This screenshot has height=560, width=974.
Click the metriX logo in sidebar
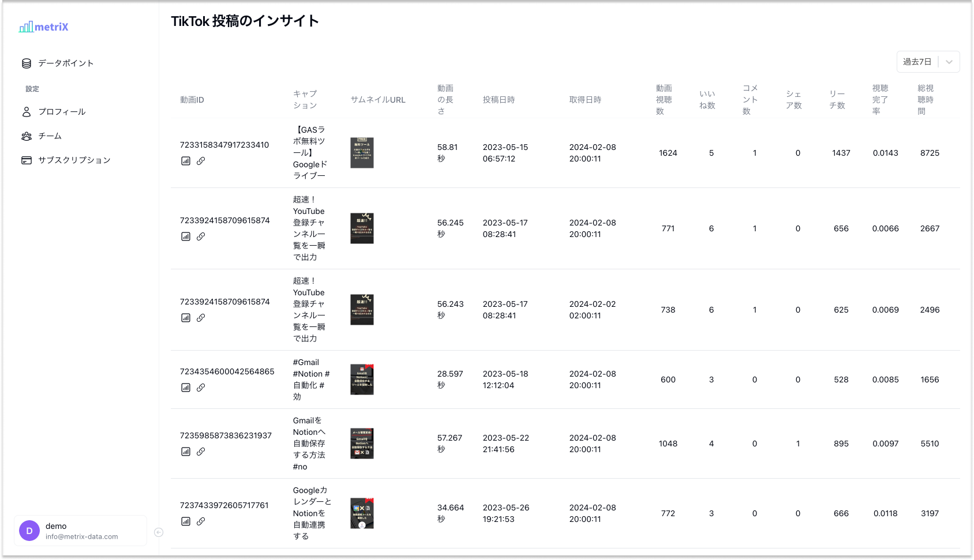coord(44,27)
